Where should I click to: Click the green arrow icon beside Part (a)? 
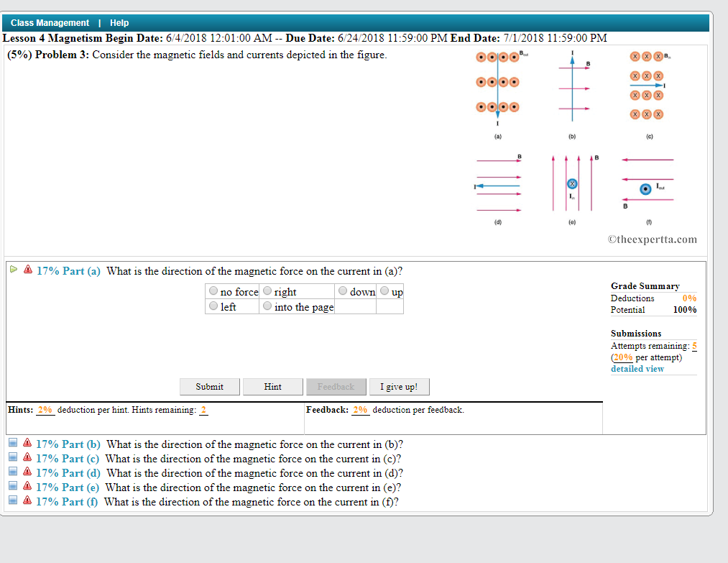click(x=14, y=270)
